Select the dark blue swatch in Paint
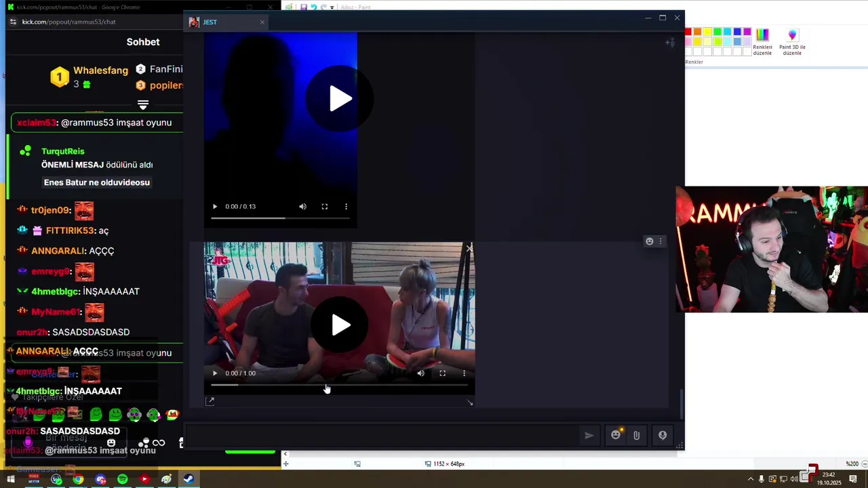 [737, 32]
